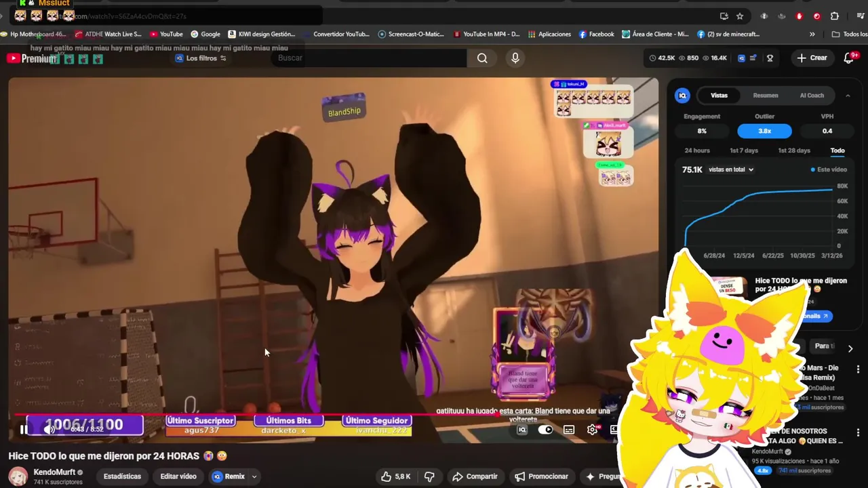The height and width of the screenshot is (488, 868).
Task: Mute the video volume
Action: (x=49, y=429)
